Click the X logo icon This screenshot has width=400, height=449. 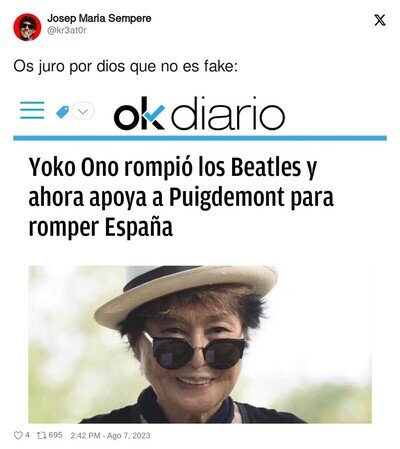point(380,20)
